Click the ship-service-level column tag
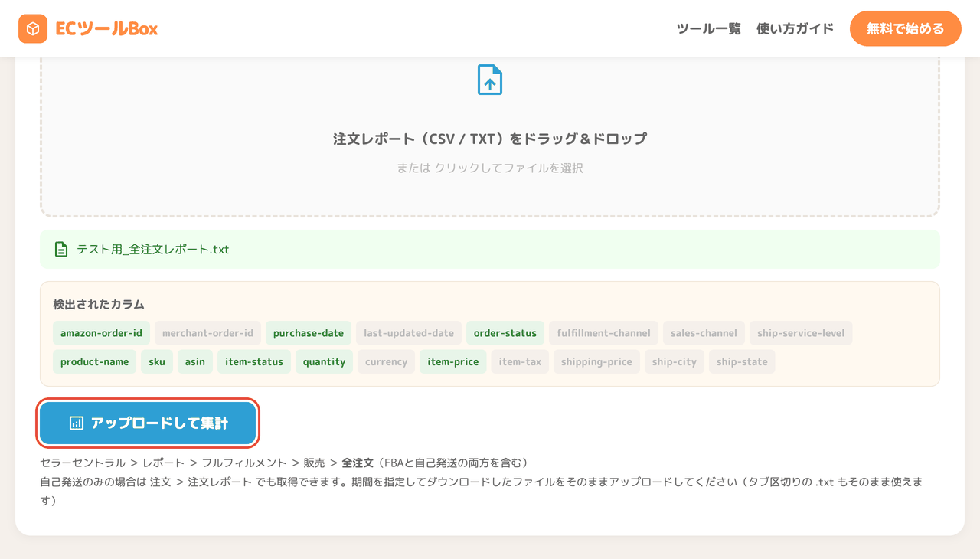The image size is (980, 559). point(802,333)
